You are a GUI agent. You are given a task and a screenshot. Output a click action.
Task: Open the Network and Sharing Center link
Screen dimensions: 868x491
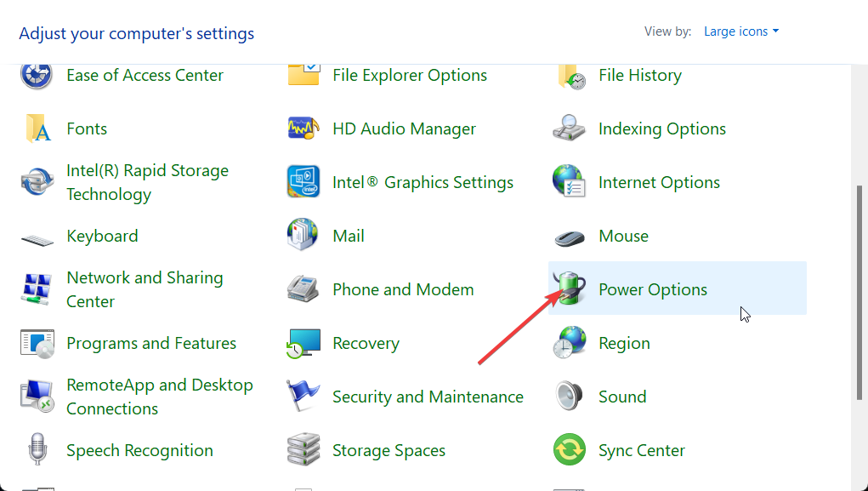click(x=145, y=289)
